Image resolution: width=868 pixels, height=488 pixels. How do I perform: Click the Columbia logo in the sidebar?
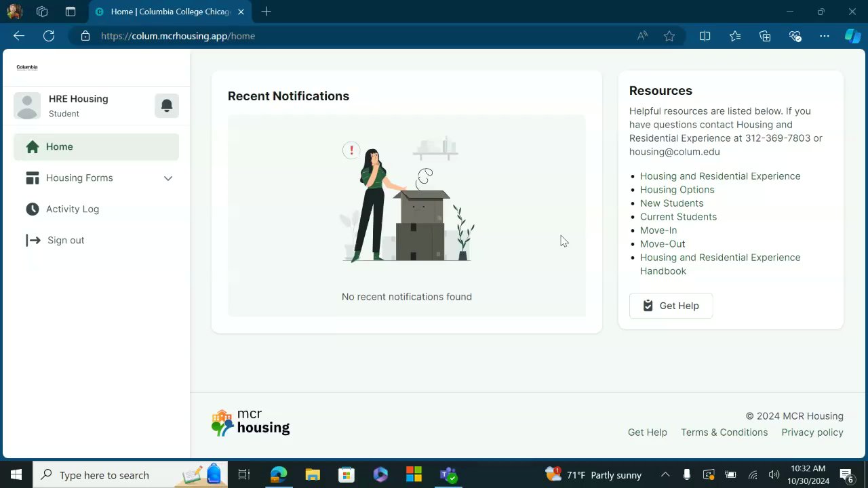pyautogui.click(x=27, y=67)
